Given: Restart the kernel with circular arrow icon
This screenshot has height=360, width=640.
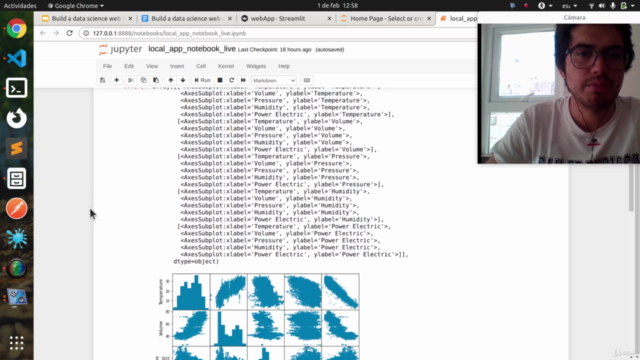Looking at the screenshot, I should [x=231, y=80].
